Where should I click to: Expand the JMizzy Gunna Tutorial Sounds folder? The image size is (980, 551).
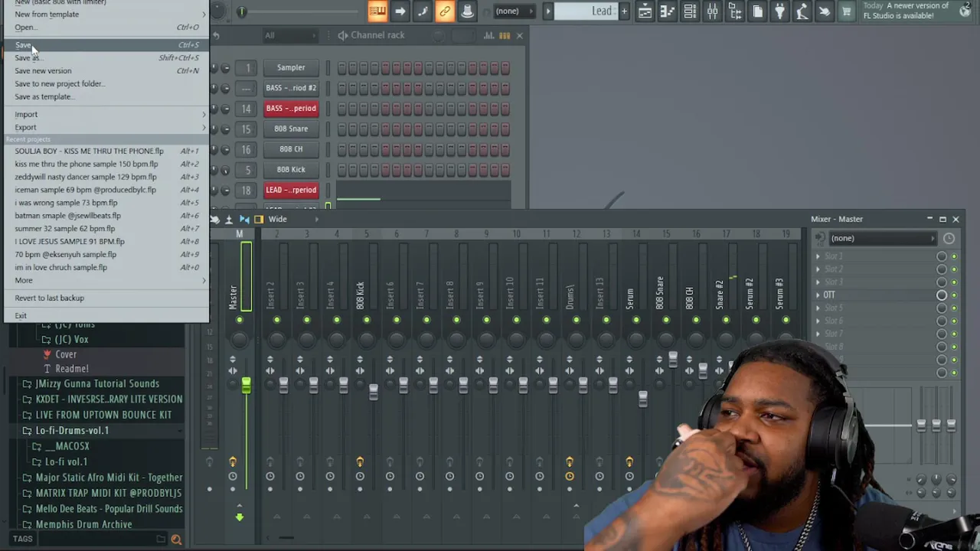pyautogui.click(x=96, y=383)
